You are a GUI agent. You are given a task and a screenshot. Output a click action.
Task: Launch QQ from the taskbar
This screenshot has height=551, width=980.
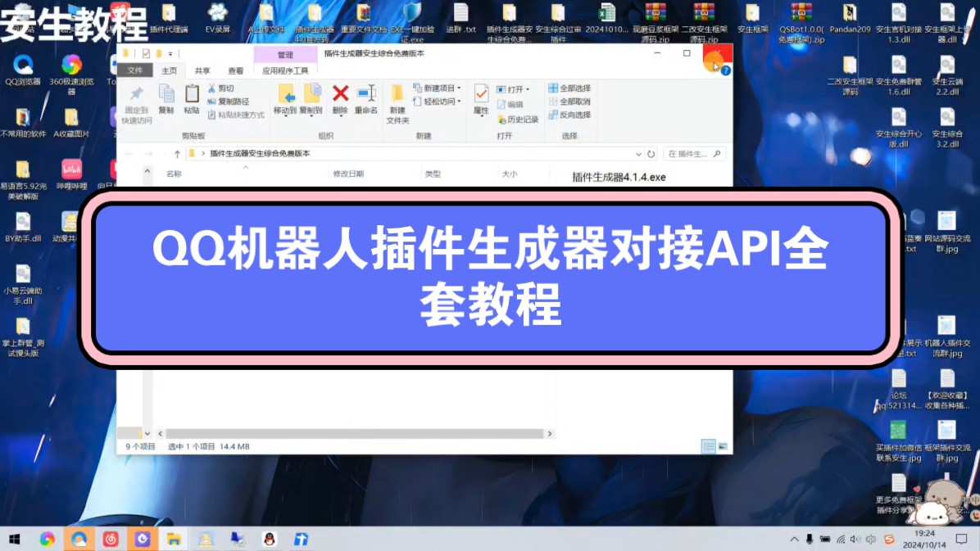[x=270, y=539]
